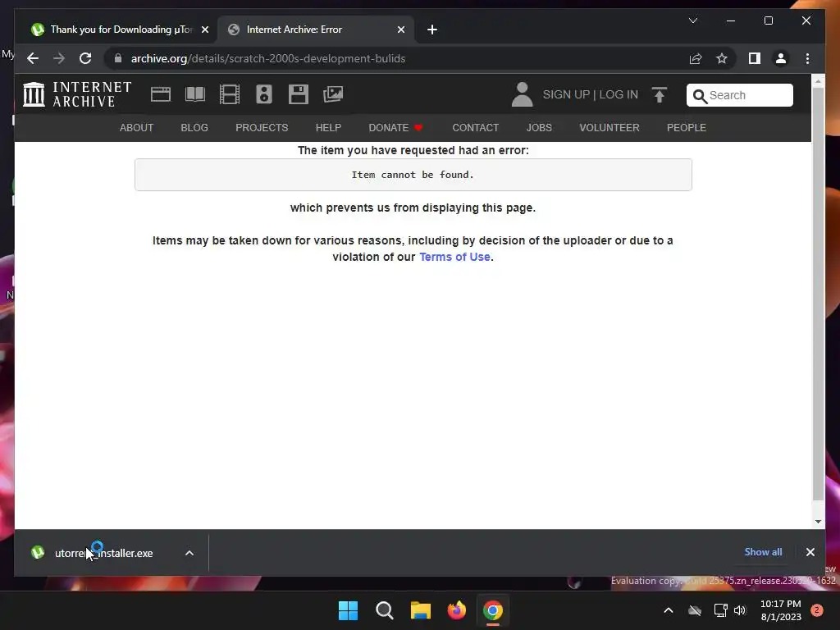Switch to Thank you for Downloading µTorrent tab
840x630 pixels.
point(121,30)
